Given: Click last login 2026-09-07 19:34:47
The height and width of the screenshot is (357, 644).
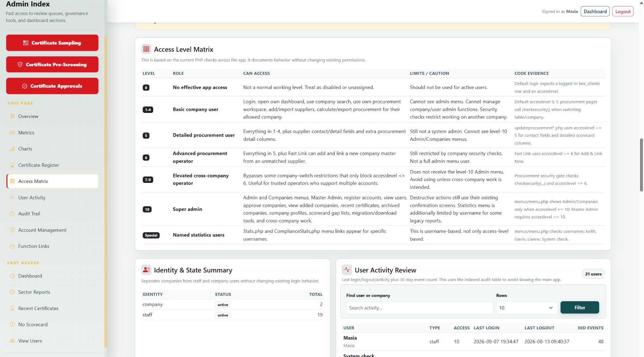Looking at the screenshot, I should (496, 341).
